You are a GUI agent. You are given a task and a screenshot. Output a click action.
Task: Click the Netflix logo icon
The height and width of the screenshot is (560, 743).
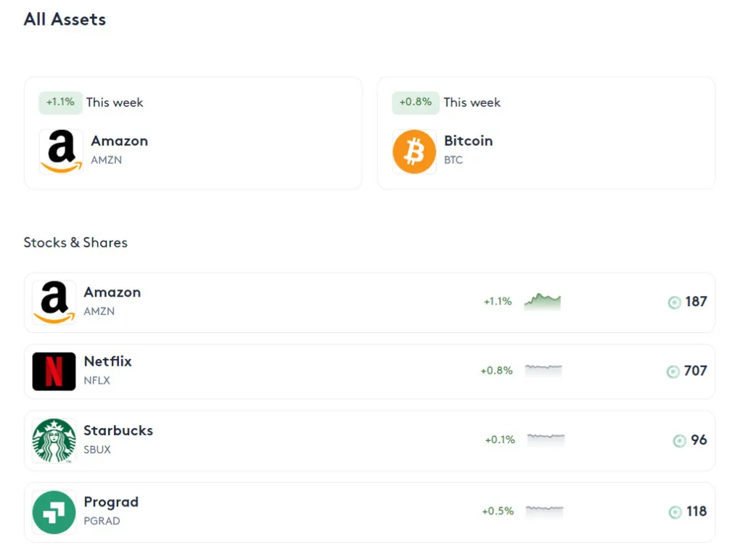click(x=54, y=371)
